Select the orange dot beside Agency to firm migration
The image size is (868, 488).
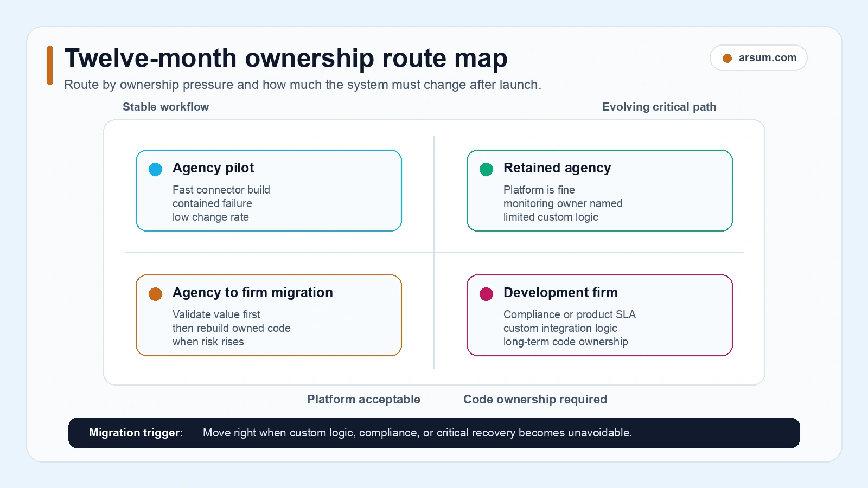click(156, 294)
